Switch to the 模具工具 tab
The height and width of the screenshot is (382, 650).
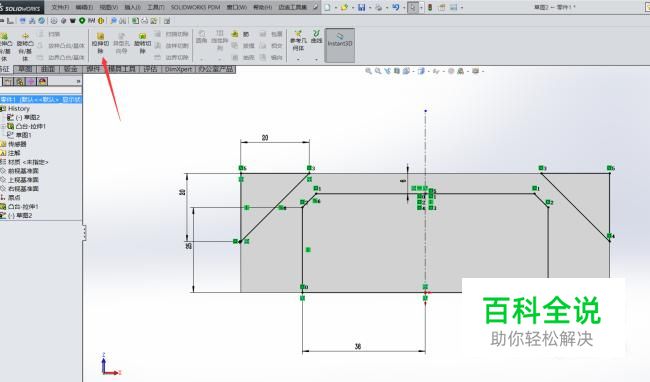(122, 69)
